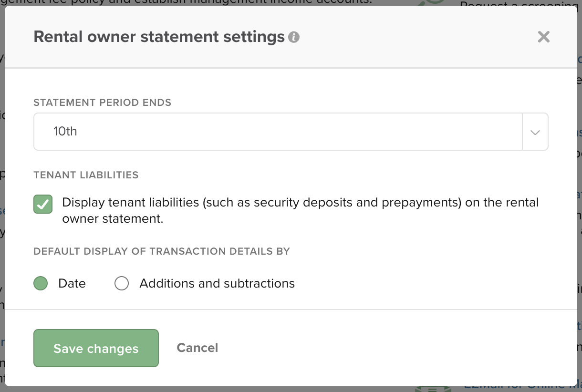Click the 'Date' option label text
The height and width of the screenshot is (392, 582).
[x=72, y=284]
